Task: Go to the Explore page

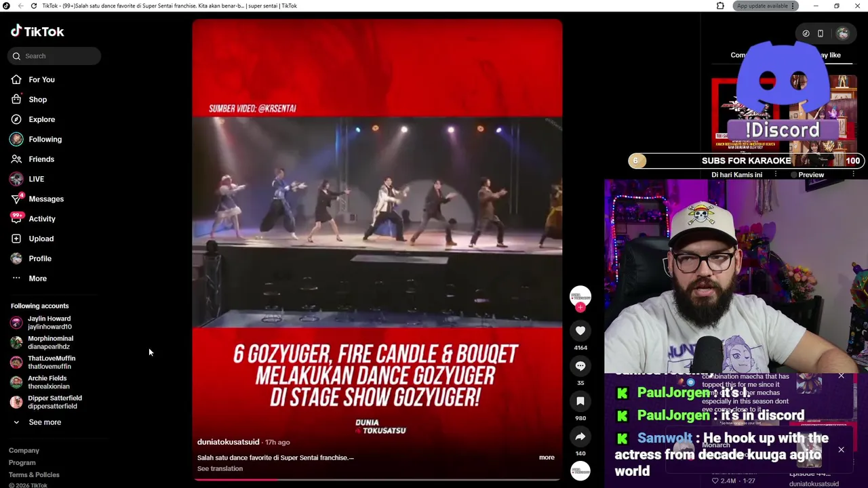Action: pos(42,119)
